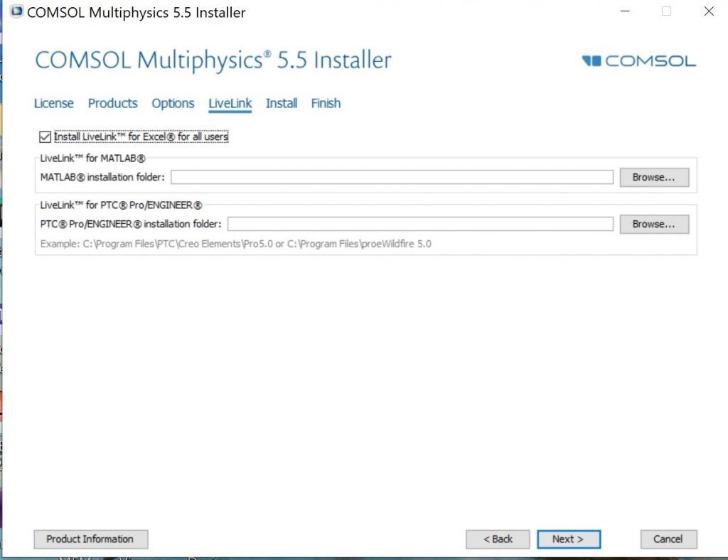Minimize the installer window

pyautogui.click(x=626, y=11)
